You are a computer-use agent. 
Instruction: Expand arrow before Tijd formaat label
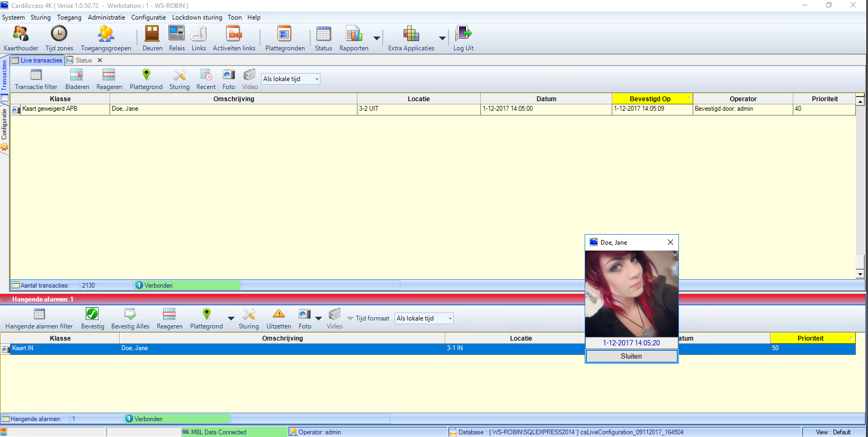coord(350,318)
